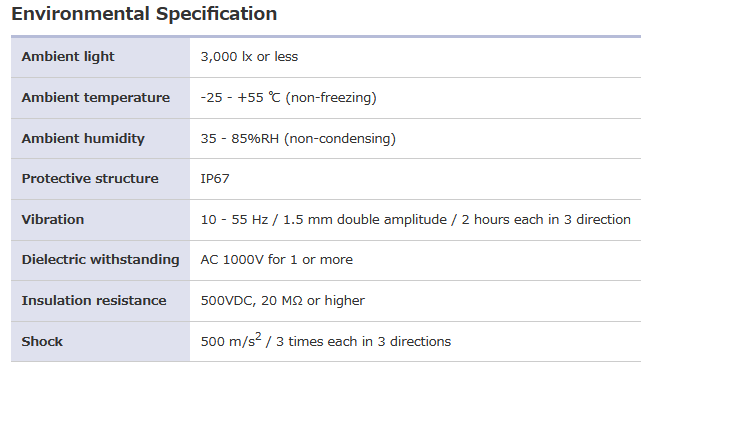Select the '20 MΩ or higher' text
This screenshot has height=423, width=740.
tap(314, 301)
